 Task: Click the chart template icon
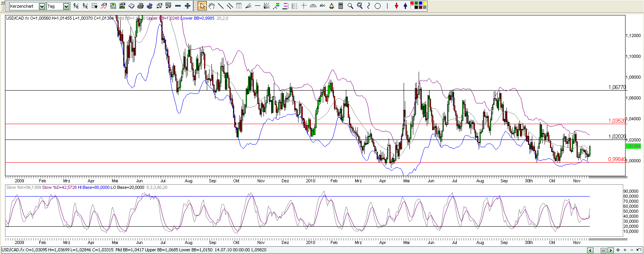(x=113, y=6)
